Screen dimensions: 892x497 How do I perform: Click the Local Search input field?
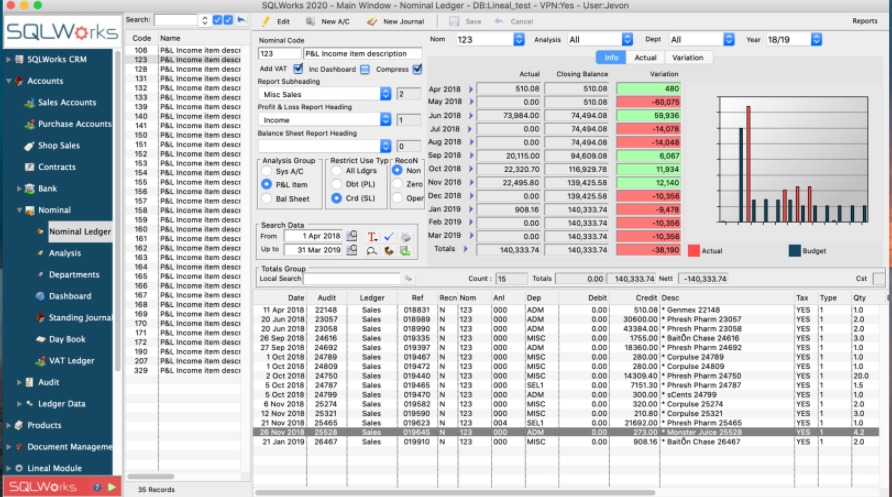[352, 279]
